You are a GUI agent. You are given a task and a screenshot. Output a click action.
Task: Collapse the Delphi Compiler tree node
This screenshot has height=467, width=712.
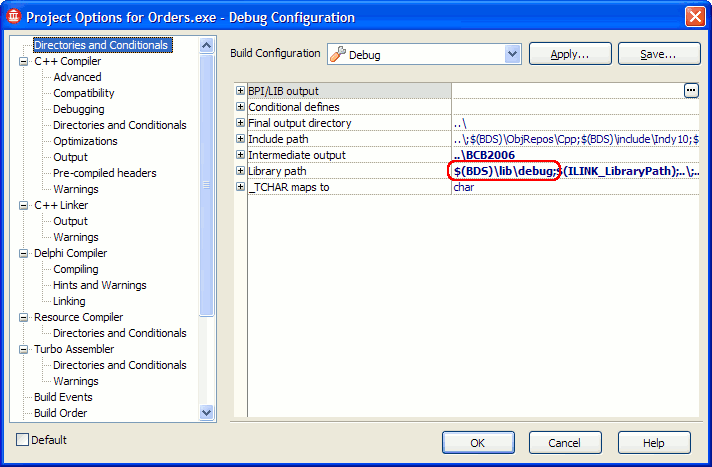coord(24,253)
